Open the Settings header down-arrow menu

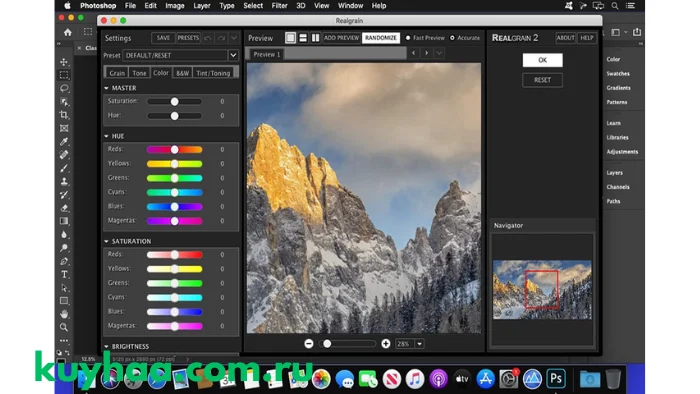coord(233,38)
